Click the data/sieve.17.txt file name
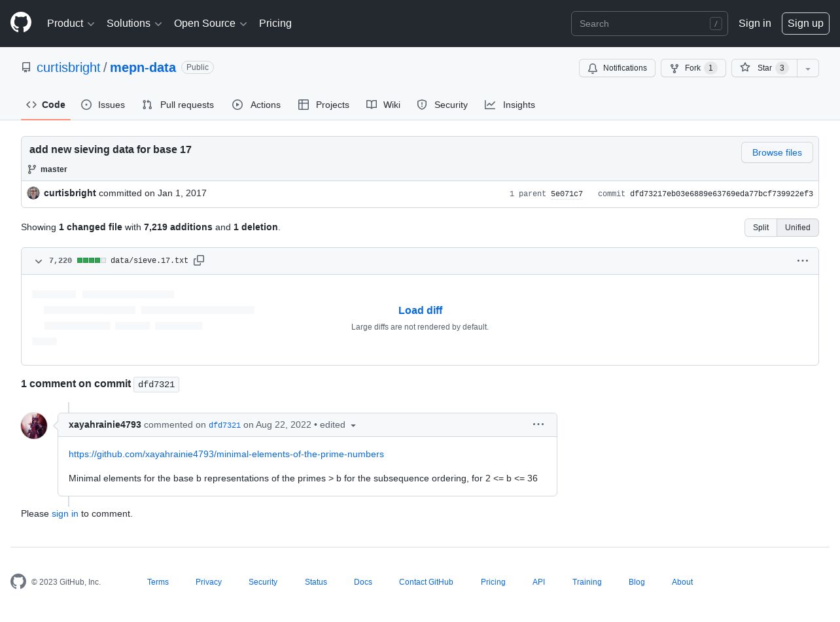Screen dimensions: 840x622 pos(149,260)
